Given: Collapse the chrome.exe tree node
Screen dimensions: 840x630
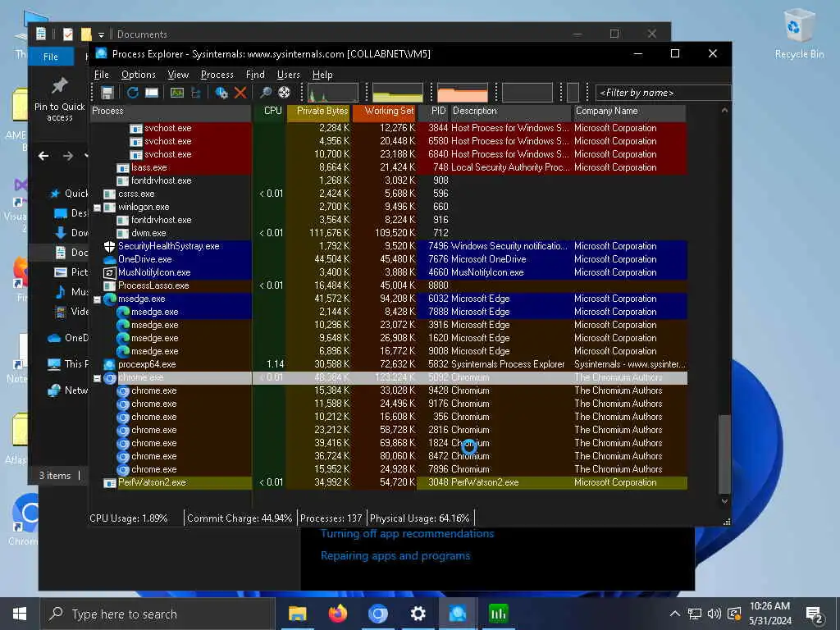Looking at the screenshot, I should coord(97,378).
